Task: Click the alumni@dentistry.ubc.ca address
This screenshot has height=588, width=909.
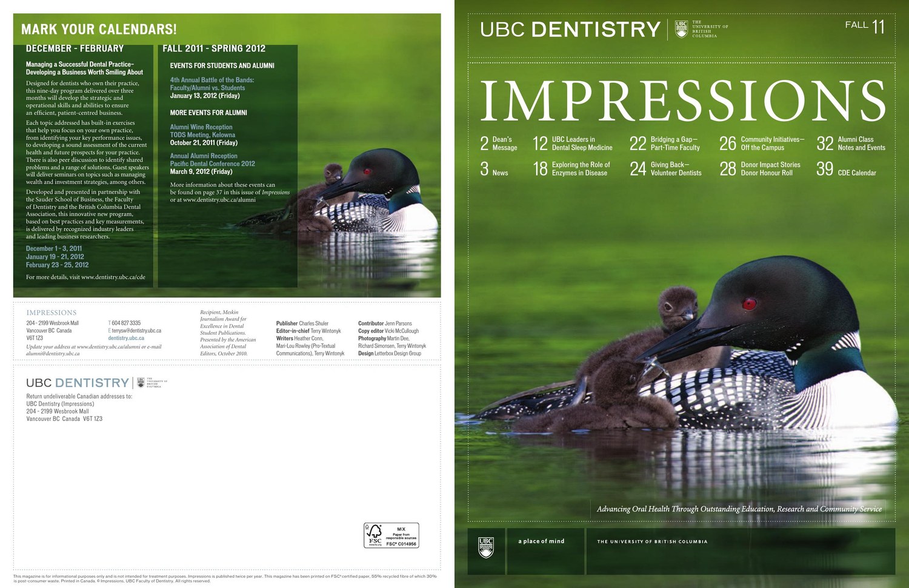Action: click(x=53, y=354)
